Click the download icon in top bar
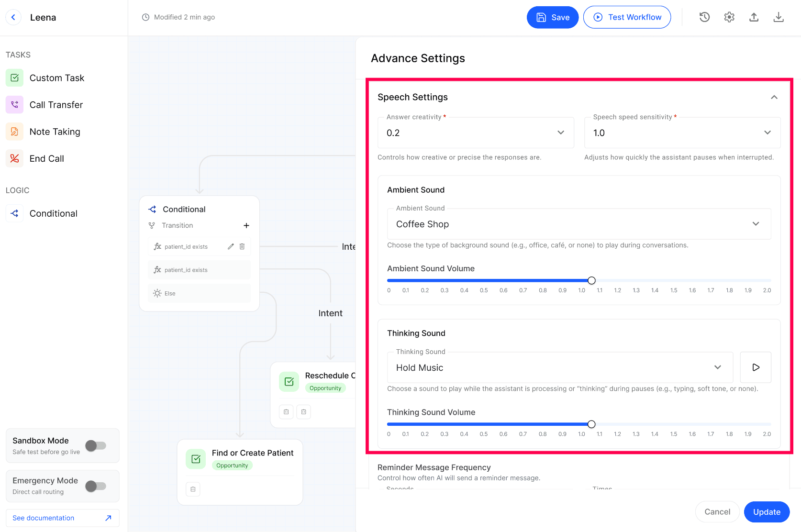Viewport: 801px width, 532px height. (x=779, y=17)
